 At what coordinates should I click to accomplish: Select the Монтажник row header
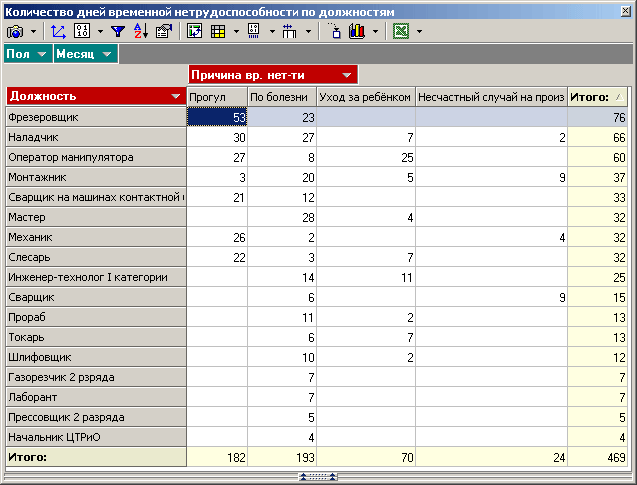click(96, 177)
